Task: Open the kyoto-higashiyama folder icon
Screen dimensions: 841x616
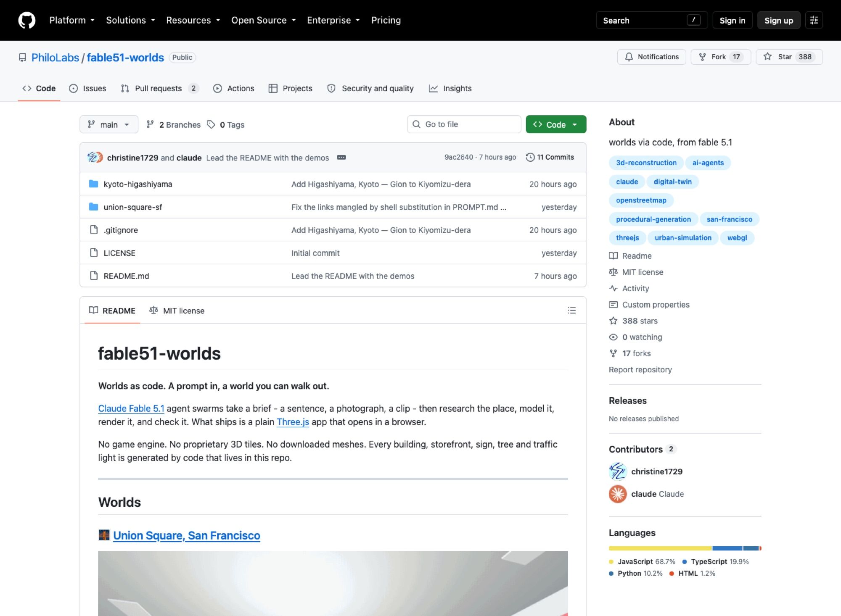Action: (x=94, y=184)
